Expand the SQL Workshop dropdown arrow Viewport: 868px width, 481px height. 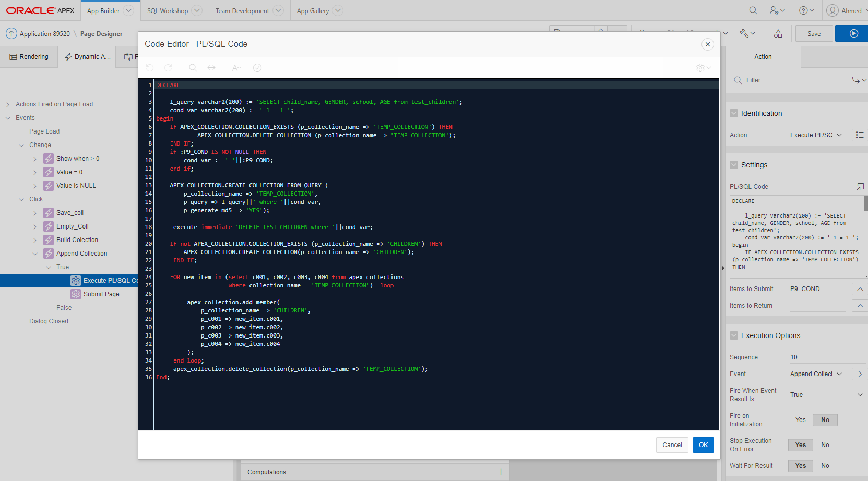coord(197,10)
